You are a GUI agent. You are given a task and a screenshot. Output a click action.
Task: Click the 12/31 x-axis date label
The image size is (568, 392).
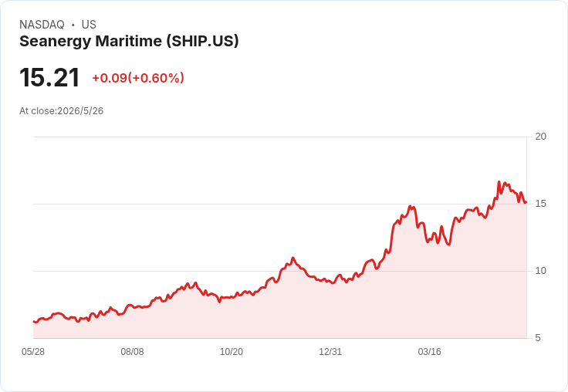(330, 352)
